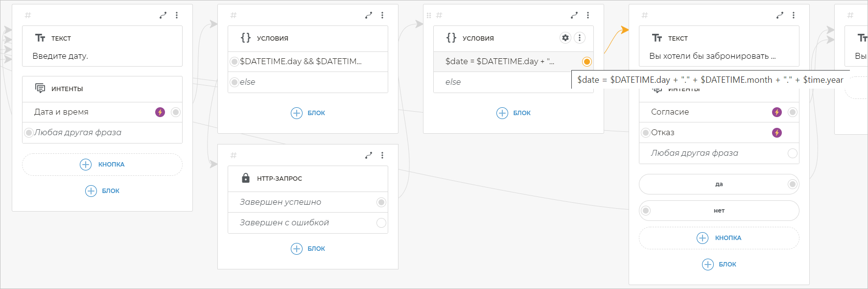Click the connection icon on the Введите дату screen

click(x=163, y=15)
